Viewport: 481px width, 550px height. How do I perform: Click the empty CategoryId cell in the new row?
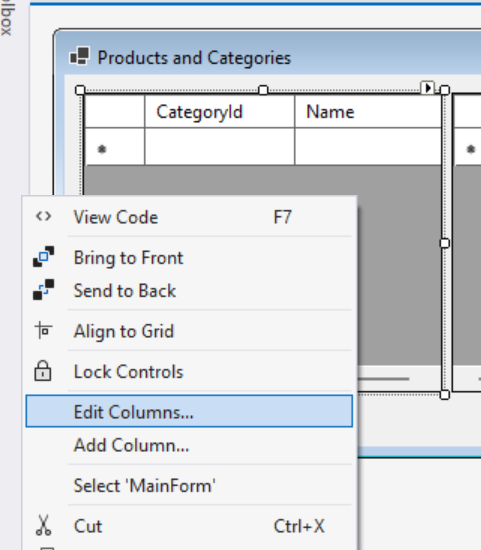coord(220,147)
